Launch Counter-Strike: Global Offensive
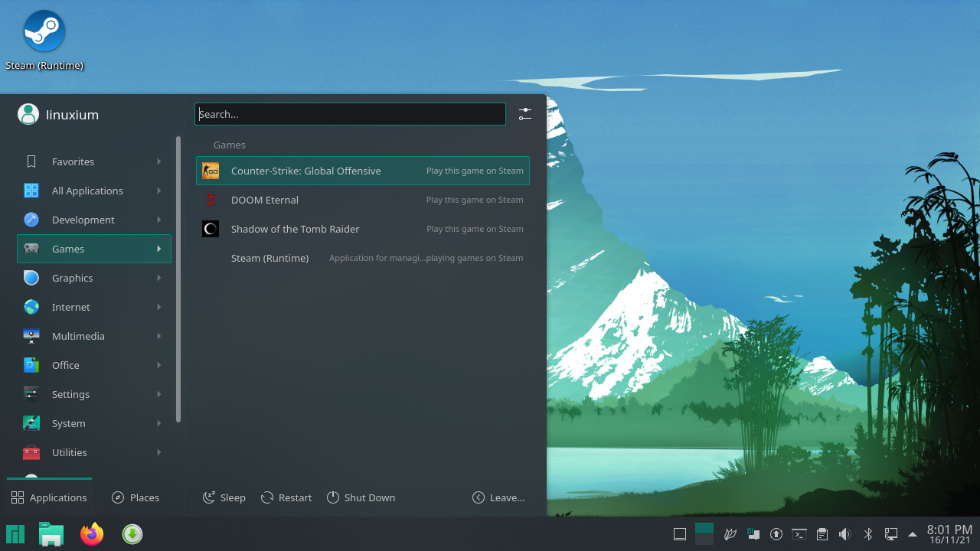This screenshot has width=980, height=551. (363, 171)
